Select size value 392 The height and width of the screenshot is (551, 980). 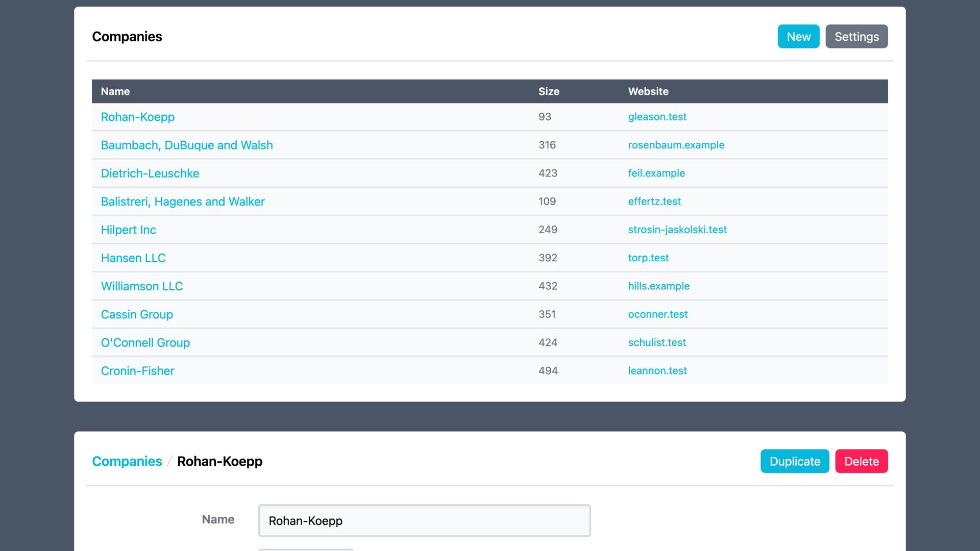click(548, 258)
